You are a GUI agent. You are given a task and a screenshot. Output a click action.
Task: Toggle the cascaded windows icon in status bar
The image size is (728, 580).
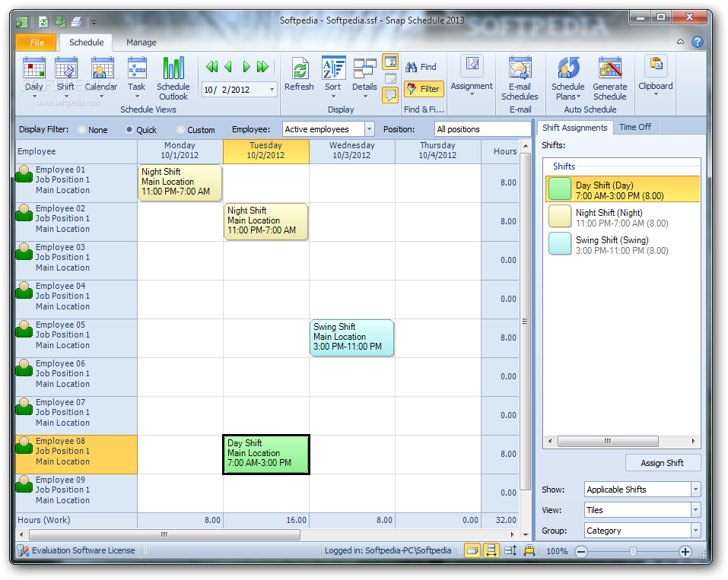tap(472, 551)
